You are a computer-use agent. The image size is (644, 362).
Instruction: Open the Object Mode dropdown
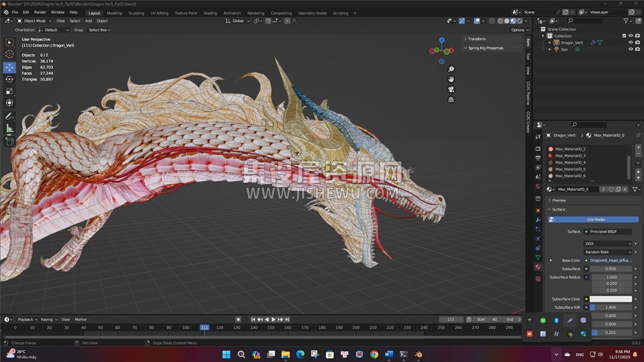coord(35,21)
